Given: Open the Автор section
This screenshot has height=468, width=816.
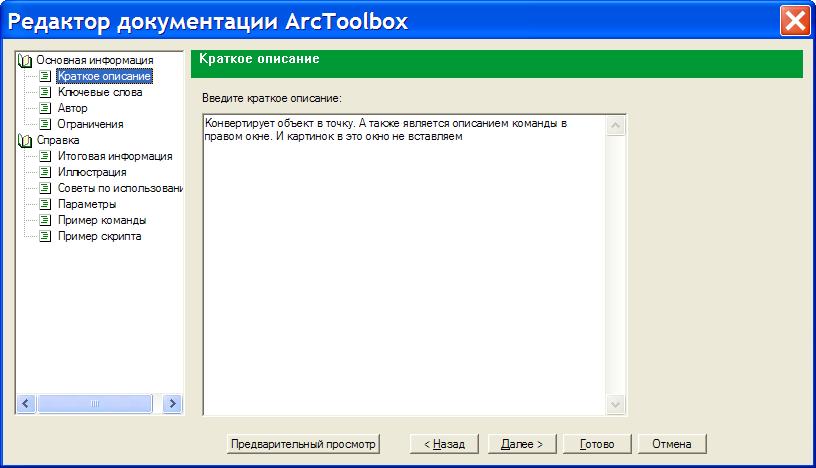Looking at the screenshot, I should pyautogui.click(x=72, y=108).
